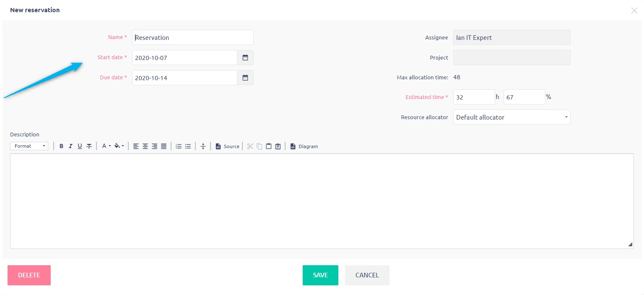Image resolution: width=644 pixels, height=295 pixels.
Task: Apply underline formatting in the editor
Action: click(80, 146)
